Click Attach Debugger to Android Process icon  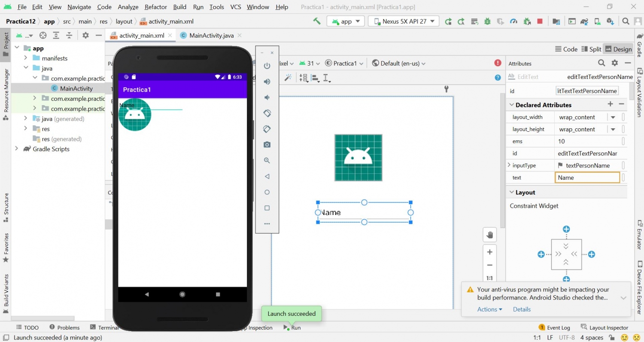pos(527,21)
